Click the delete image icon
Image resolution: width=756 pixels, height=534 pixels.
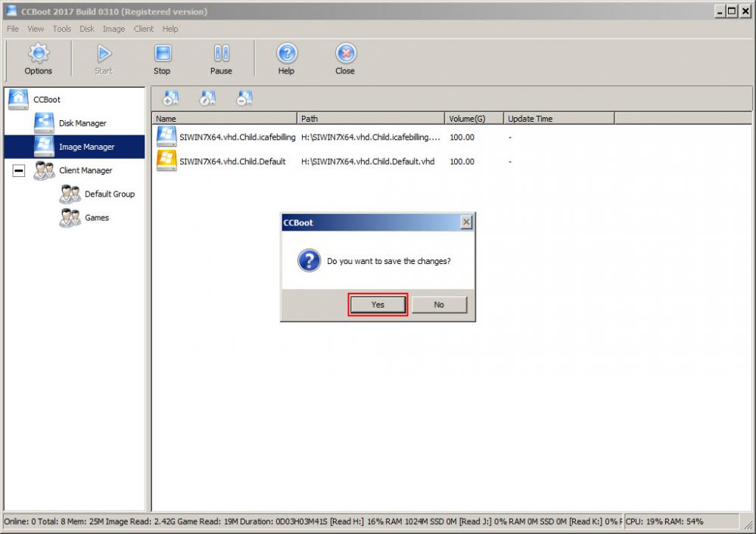point(244,98)
